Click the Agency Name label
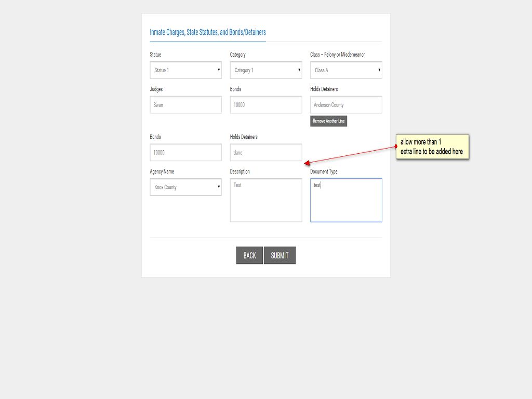Screen dimensions: 532x399 click(x=162, y=171)
